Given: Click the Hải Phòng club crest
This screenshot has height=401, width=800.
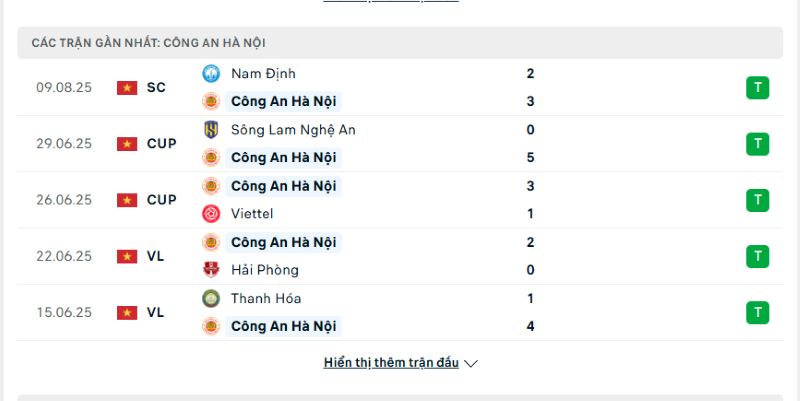Looking at the screenshot, I should [x=211, y=269].
